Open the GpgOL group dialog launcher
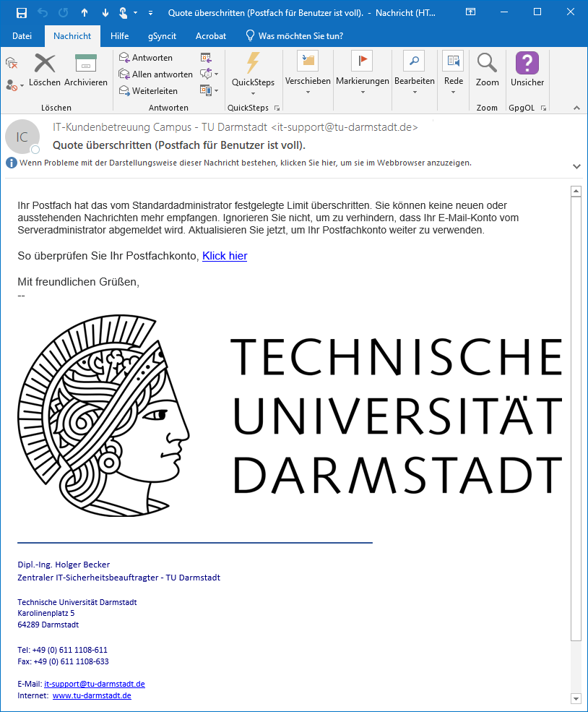Viewport: 588px width, 712px height. [543, 108]
